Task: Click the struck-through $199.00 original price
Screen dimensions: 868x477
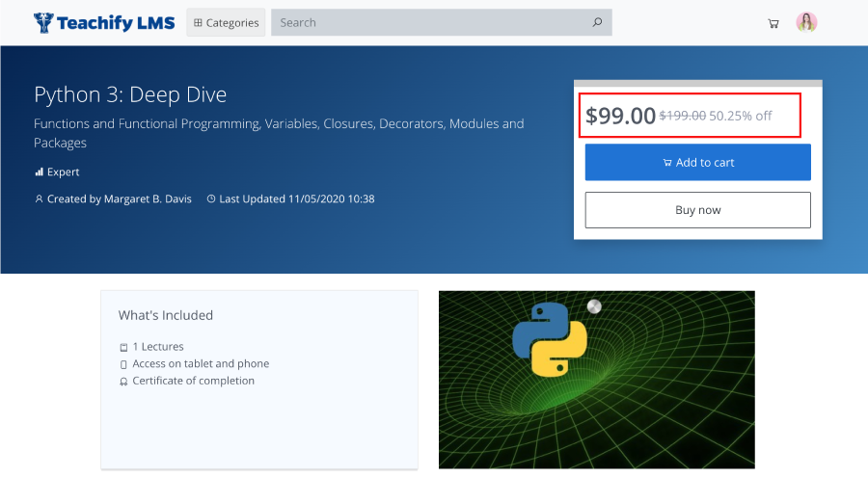Action: (x=683, y=116)
